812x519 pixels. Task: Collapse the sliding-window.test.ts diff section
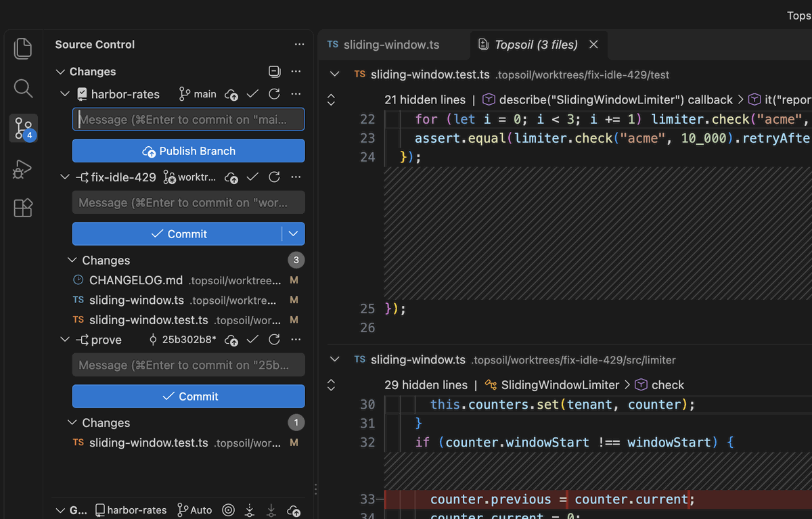(334, 74)
